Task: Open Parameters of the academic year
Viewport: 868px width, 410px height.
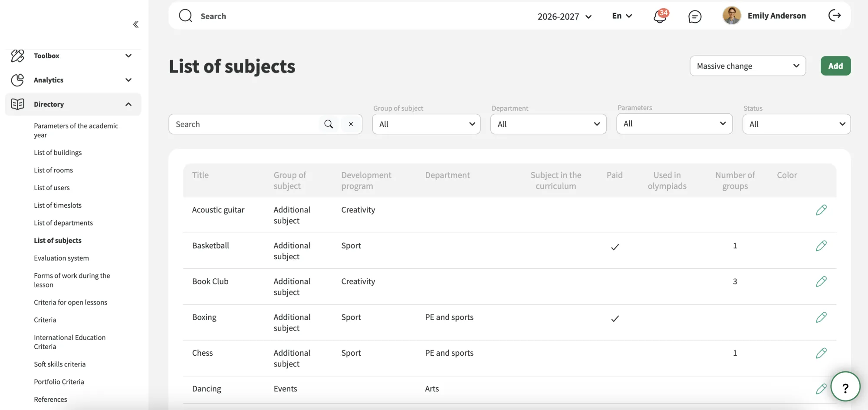Action: click(76, 130)
